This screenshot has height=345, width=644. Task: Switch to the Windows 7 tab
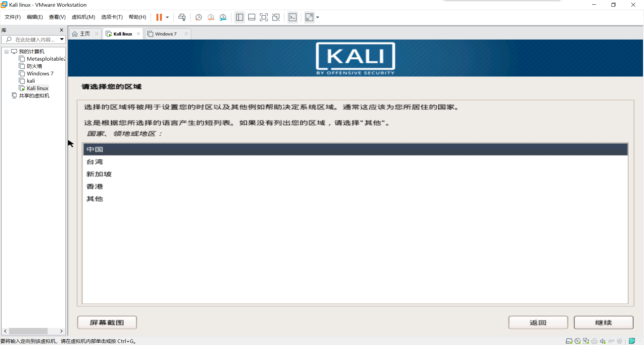[x=166, y=33]
